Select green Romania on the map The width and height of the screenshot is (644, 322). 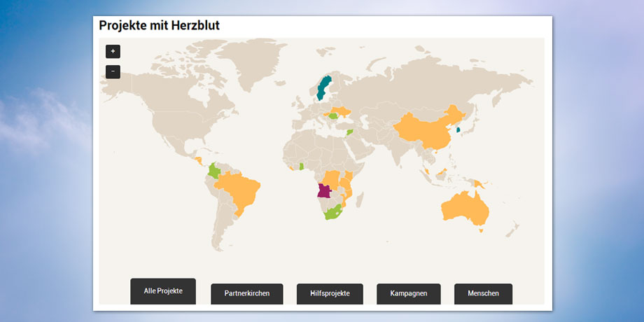click(335, 117)
